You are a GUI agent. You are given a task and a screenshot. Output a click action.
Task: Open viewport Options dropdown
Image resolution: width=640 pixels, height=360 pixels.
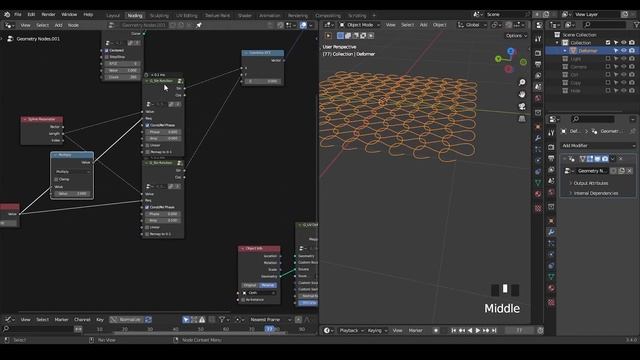(516, 36)
